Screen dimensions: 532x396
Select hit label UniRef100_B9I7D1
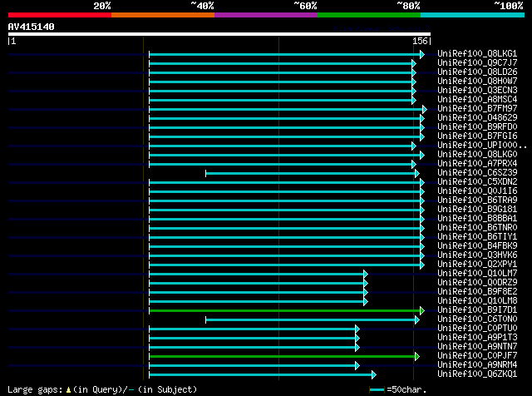(x=477, y=310)
